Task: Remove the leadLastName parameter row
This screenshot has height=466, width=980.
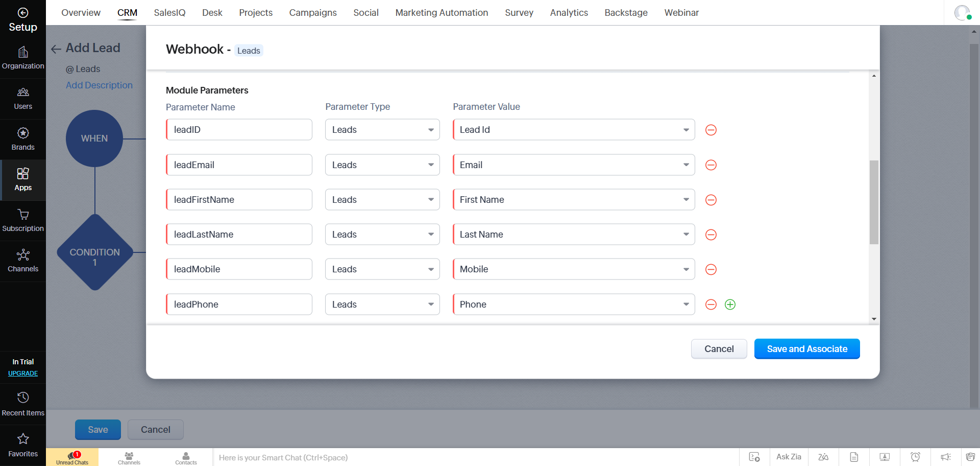Action: click(x=710, y=235)
